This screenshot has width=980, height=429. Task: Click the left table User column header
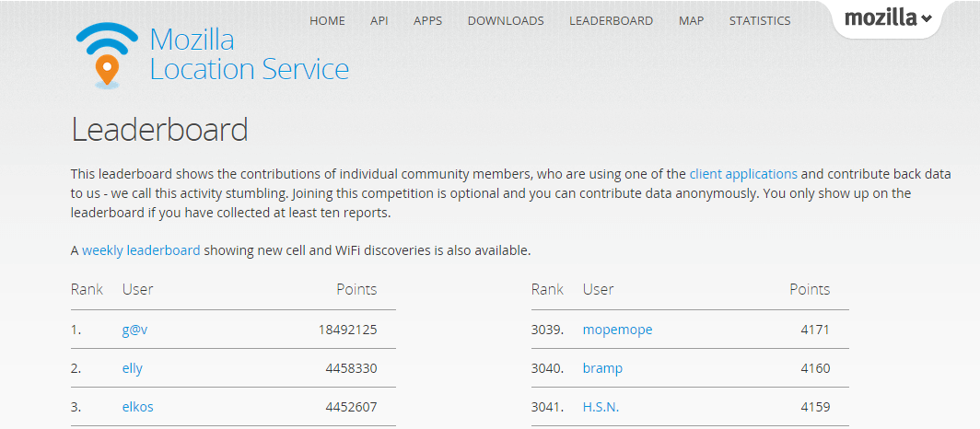(137, 289)
